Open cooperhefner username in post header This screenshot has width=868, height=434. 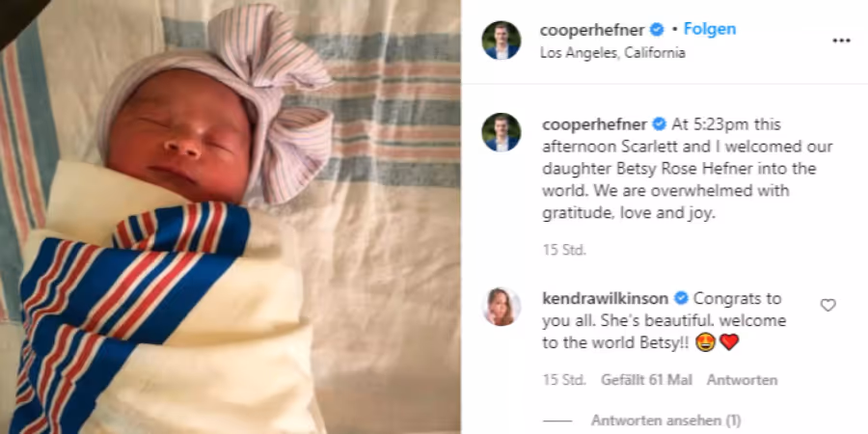click(592, 30)
